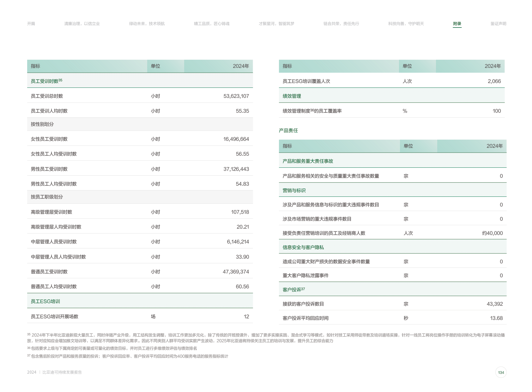This screenshot has height=392, width=532.
Task: Open the 才聚星河，智驱筑梦 tab
Action: (276, 24)
